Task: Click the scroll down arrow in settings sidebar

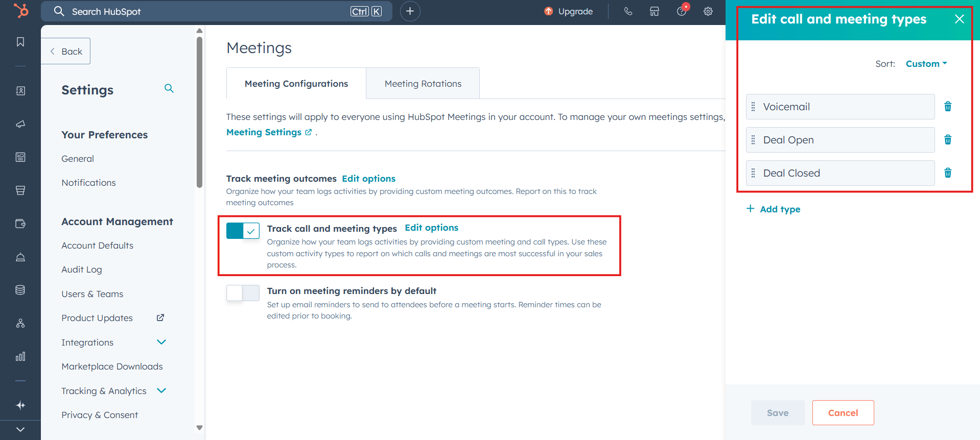Action: tap(199, 428)
